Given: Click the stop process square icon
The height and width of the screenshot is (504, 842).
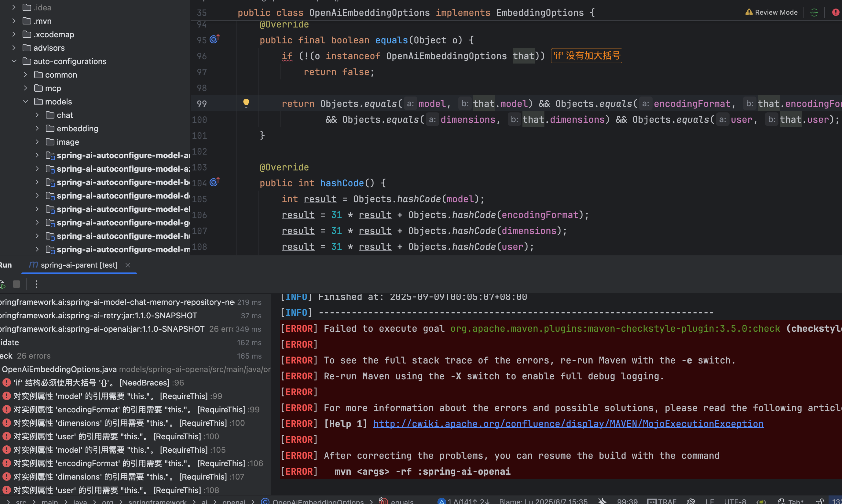Looking at the screenshot, I should click(x=16, y=284).
